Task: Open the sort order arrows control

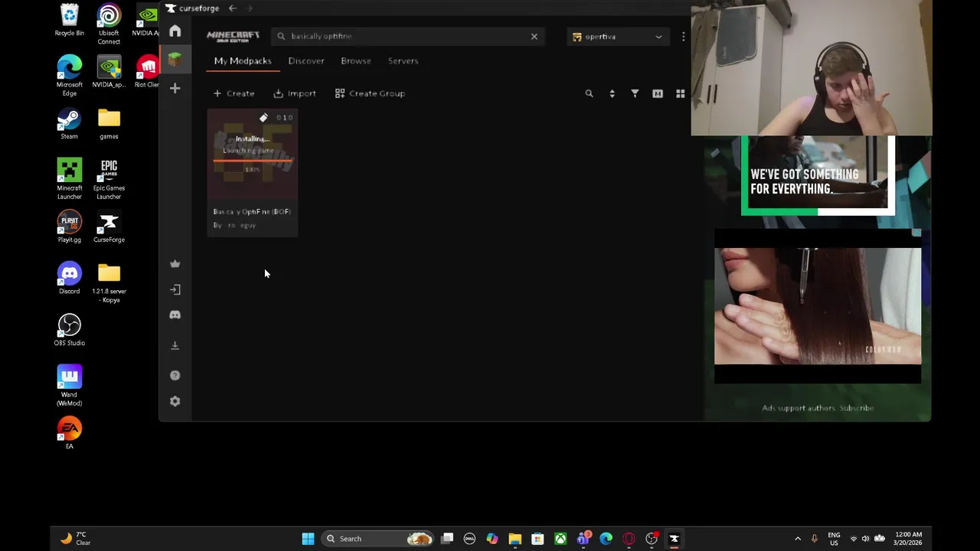Action: (612, 93)
